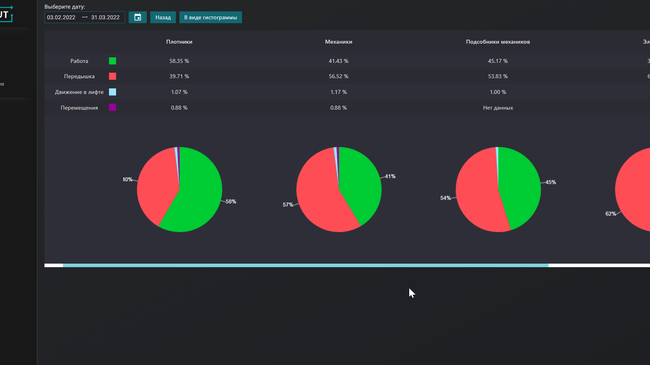
Task: Click the 56.52 % value
Action: [339, 76]
